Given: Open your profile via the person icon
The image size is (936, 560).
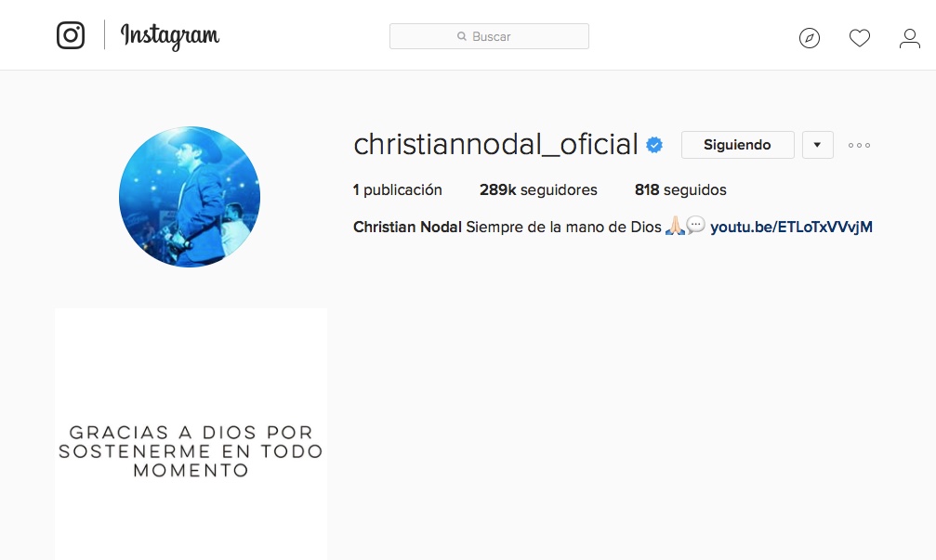Looking at the screenshot, I should [910, 38].
